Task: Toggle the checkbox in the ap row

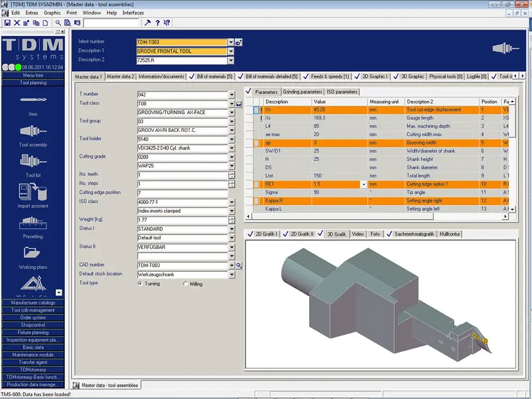Action: coord(256,143)
